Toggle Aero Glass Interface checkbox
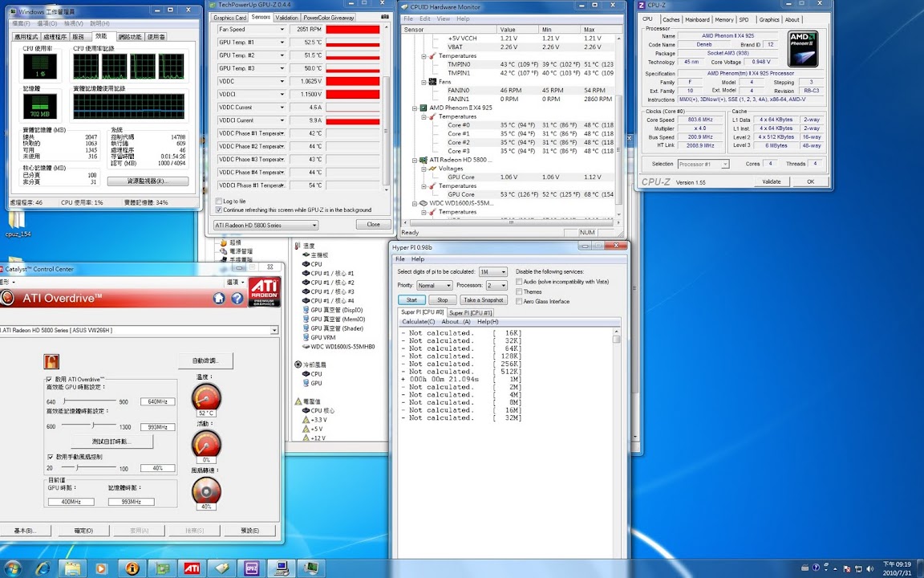 (x=519, y=301)
